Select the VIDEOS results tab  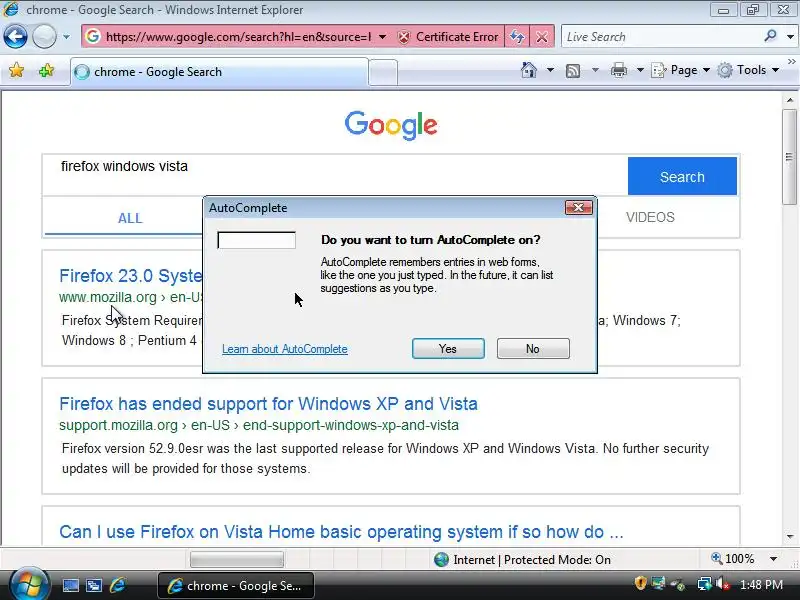(650, 217)
